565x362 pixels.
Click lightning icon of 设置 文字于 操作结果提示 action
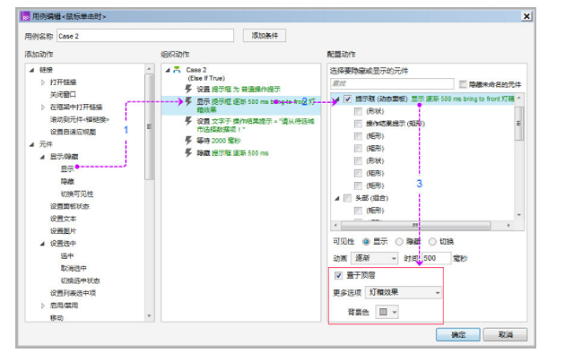tap(188, 121)
